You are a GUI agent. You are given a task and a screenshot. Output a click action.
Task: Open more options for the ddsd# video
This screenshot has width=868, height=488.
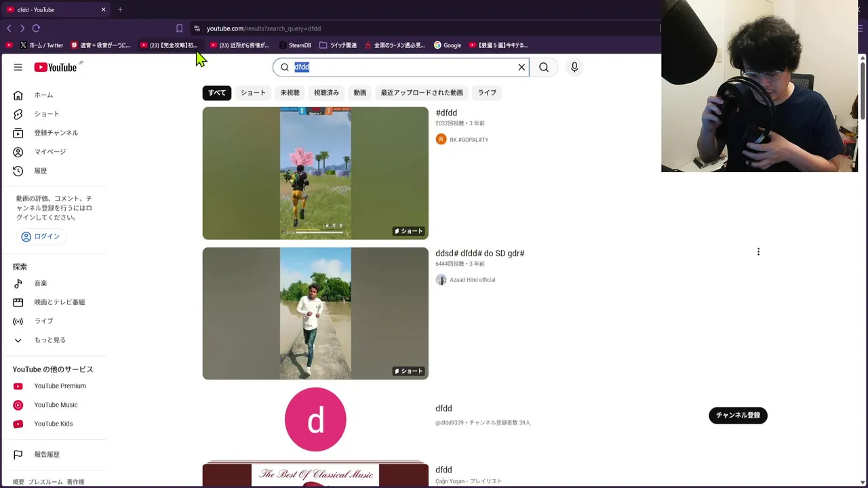coord(758,252)
